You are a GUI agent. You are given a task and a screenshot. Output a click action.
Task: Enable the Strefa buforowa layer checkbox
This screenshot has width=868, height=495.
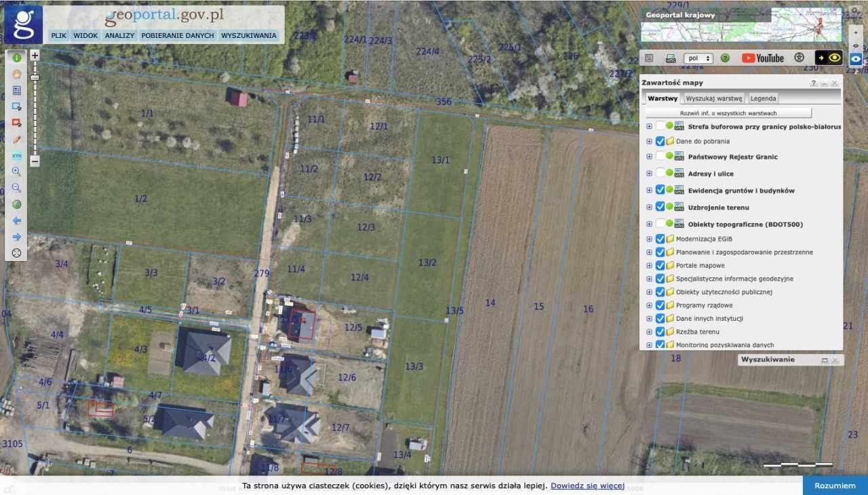pos(660,126)
